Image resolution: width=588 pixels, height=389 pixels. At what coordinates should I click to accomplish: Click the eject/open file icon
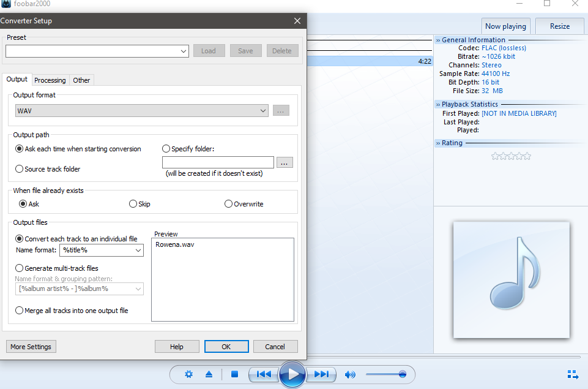[x=209, y=374]
